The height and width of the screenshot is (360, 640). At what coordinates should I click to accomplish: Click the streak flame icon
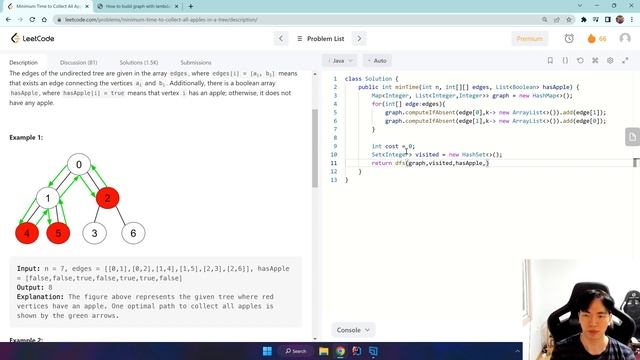(591, 38)
